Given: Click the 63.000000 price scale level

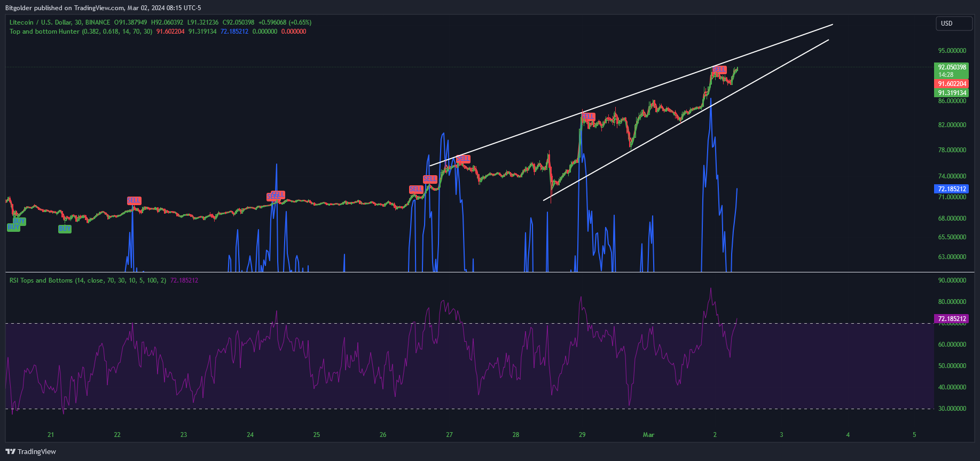Looking at the screenshot, I should tap(952, 257).
